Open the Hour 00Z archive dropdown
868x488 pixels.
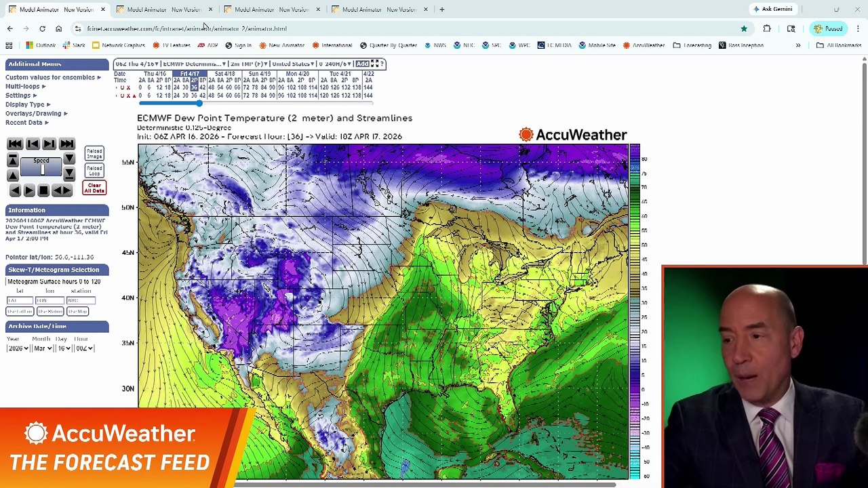click(x=84, y=348)
